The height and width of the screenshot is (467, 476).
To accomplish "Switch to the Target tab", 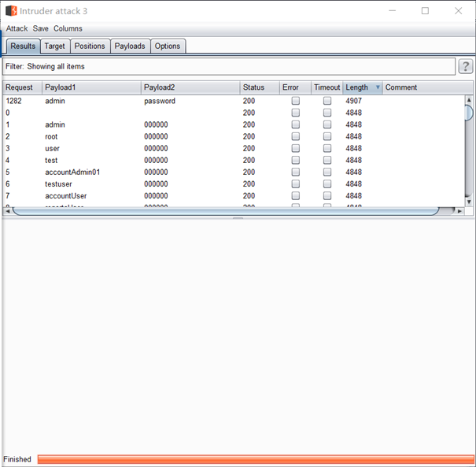I will coord(55,46).
